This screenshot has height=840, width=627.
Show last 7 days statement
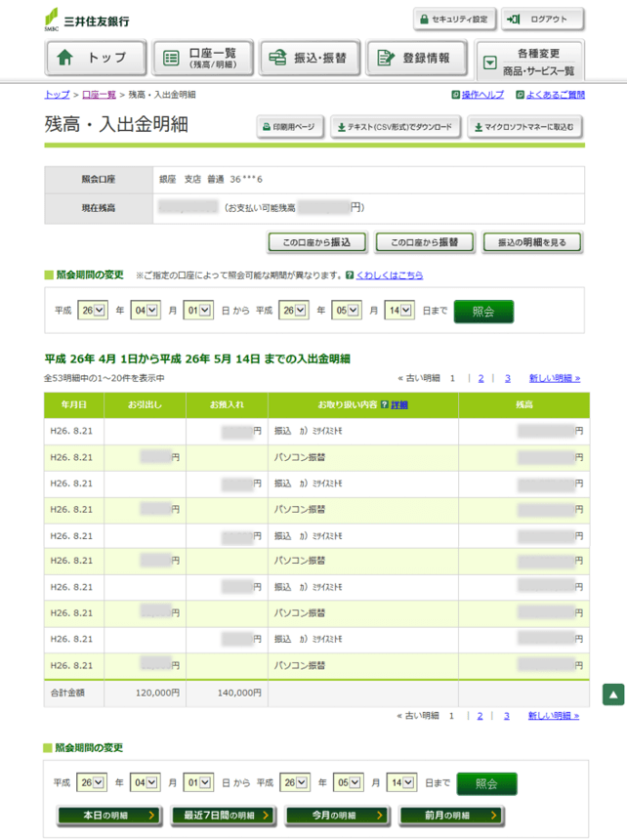tap(219, 815)
